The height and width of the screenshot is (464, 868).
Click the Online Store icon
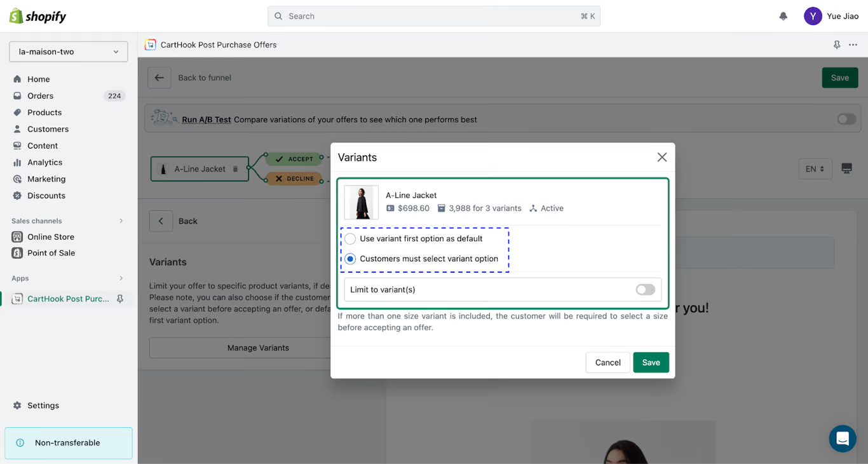pyautogui.click(x=17, y=236)
